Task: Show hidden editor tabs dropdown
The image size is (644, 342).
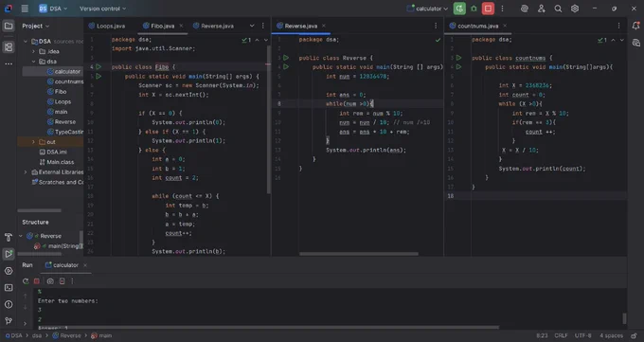Action: coord(252,26)
